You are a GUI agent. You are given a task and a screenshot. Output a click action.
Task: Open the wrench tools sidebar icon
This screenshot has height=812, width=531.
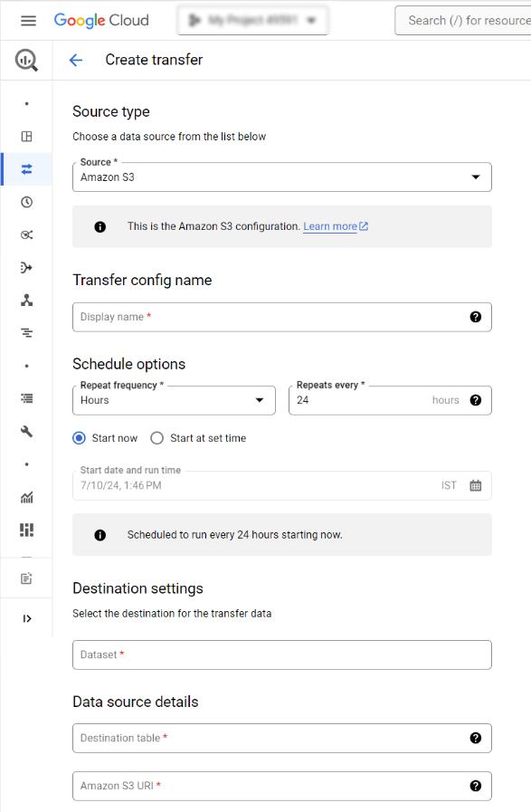click(x=26, y=431)
